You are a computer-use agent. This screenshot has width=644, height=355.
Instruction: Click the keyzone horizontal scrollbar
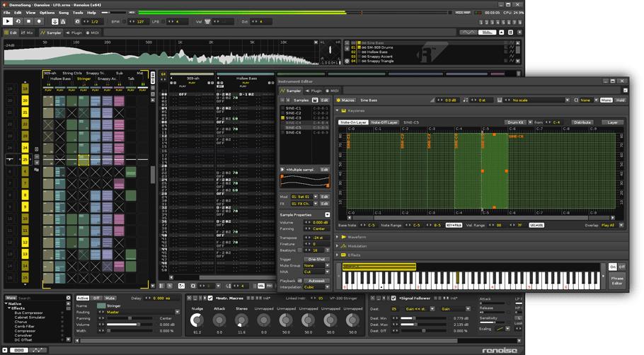tap(481, 218)
